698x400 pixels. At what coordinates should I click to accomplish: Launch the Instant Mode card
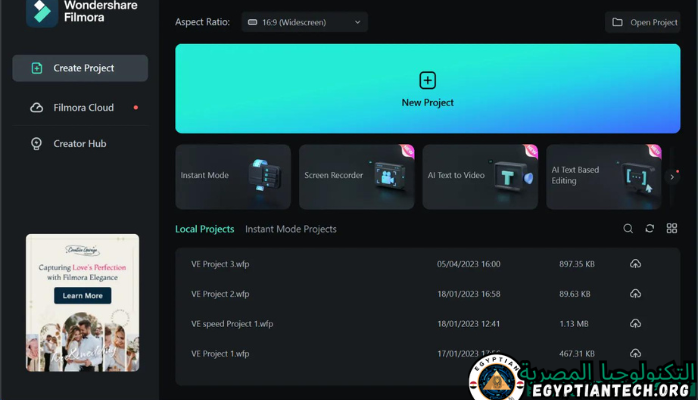233,177
